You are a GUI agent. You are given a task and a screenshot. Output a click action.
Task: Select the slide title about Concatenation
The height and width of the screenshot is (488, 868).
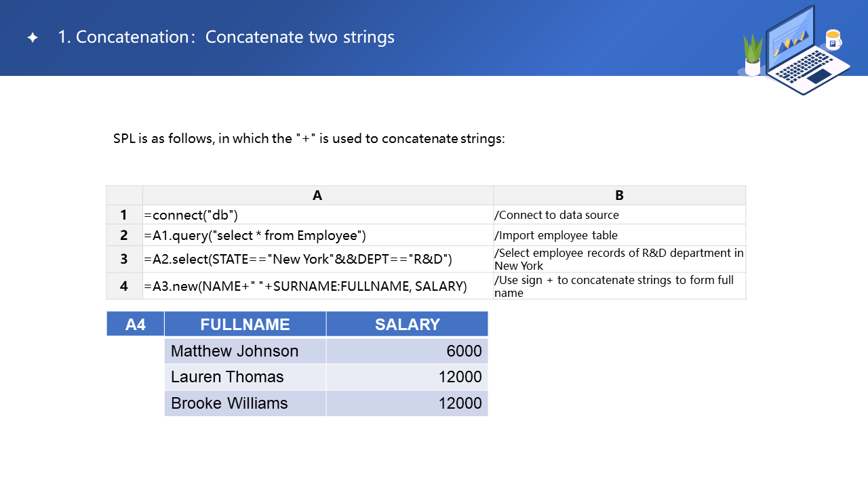click(226, 37)
